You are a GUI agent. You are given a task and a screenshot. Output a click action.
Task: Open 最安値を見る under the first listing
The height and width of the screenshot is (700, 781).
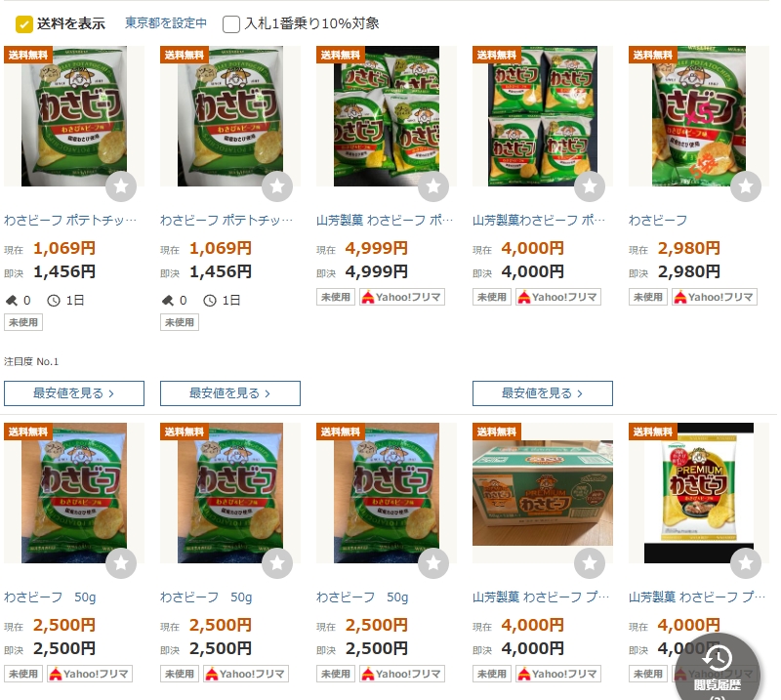tap(74, 393)
